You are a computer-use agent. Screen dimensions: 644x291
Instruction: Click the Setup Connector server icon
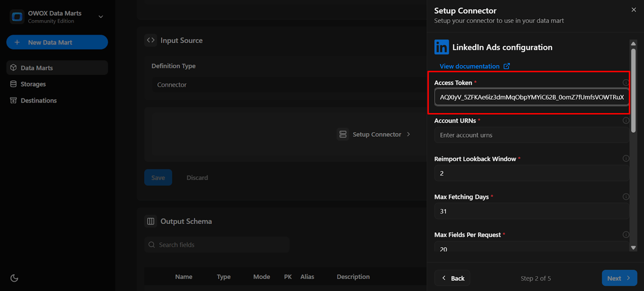click(x=343, y=134)
